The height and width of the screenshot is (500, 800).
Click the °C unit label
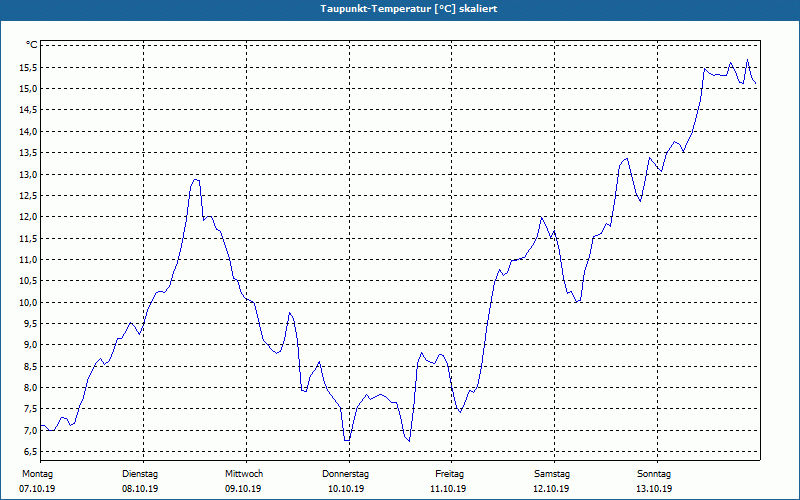pyautogui.click(x=31, y=45)
